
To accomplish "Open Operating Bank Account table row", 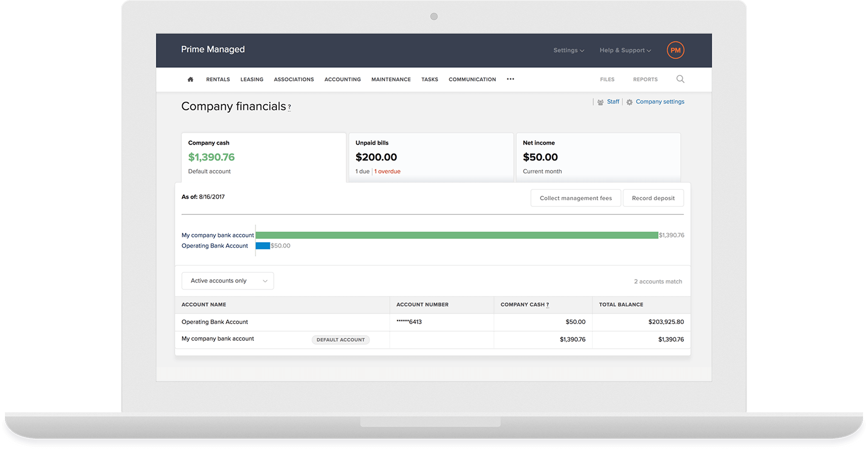I will 215,322.
